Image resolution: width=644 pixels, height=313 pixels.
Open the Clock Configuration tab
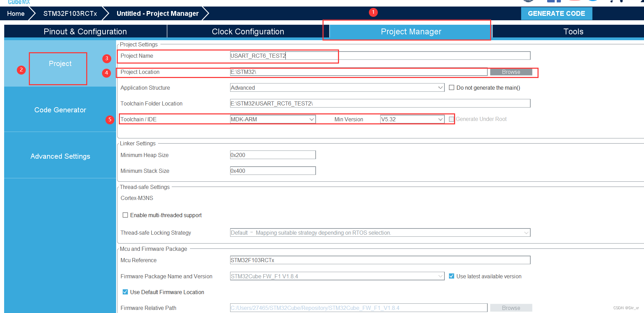click(248, 32)
